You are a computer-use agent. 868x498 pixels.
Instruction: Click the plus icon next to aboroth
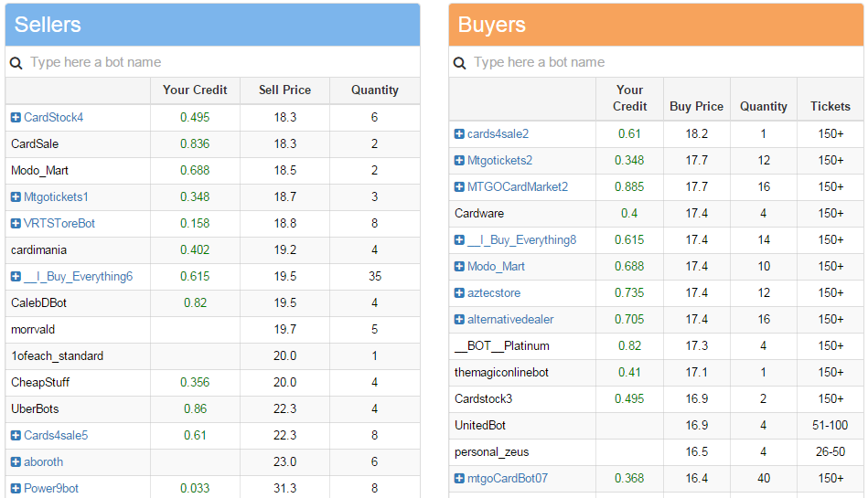click(16, 462)
